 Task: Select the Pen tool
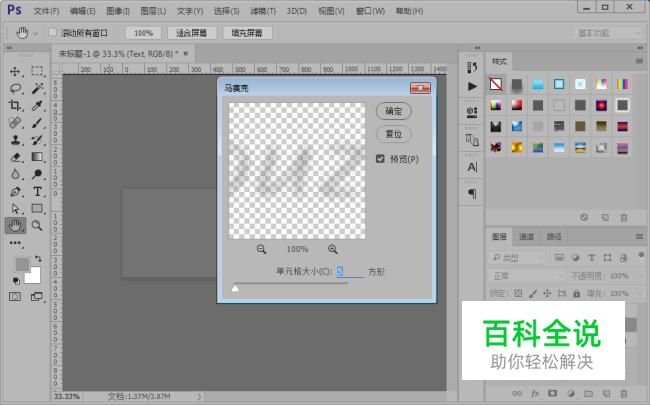(15, 192)
